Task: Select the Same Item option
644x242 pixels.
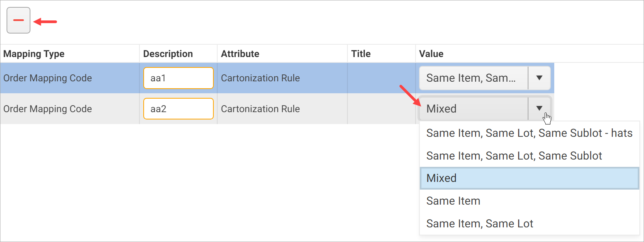Action: tap(453, 201)
